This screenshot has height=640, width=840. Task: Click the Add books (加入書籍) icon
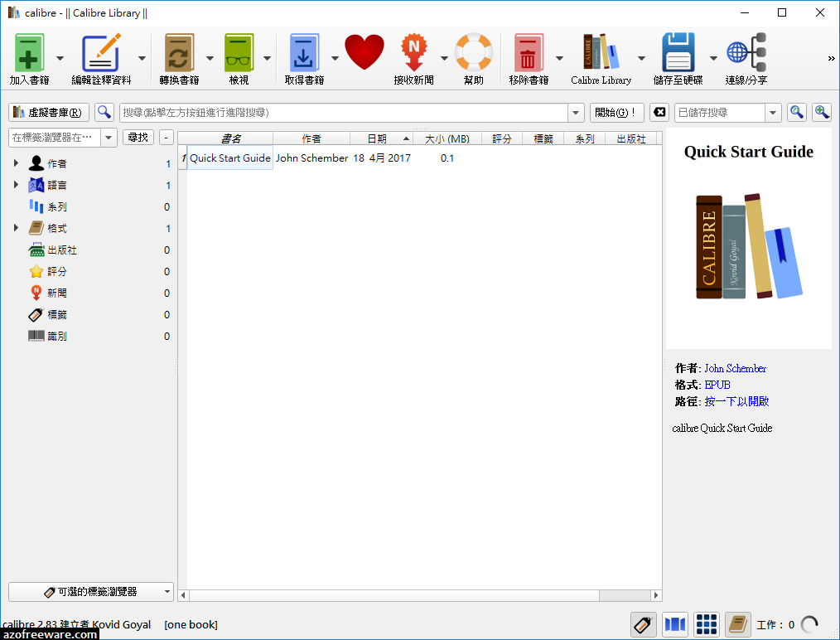coord(28,52)
